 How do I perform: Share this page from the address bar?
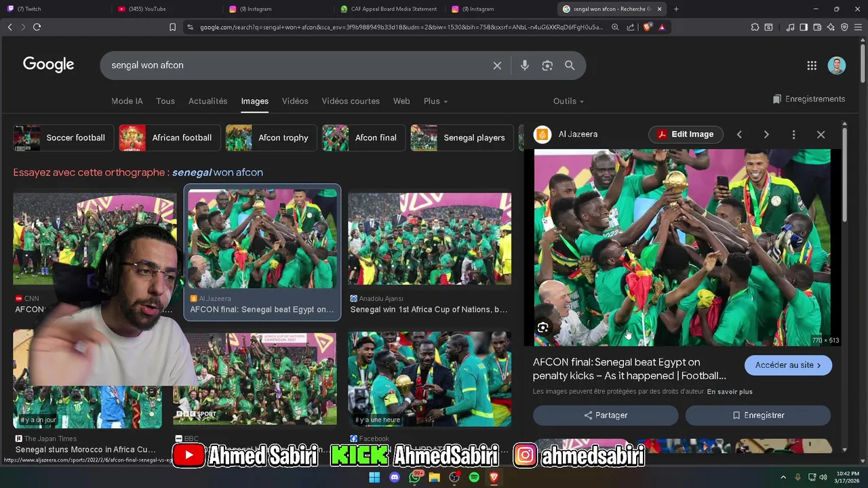coord(631,27)
